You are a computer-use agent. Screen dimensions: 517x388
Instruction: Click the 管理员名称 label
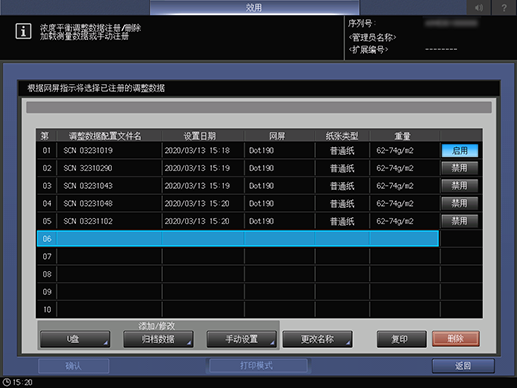(x=372, y=37)
